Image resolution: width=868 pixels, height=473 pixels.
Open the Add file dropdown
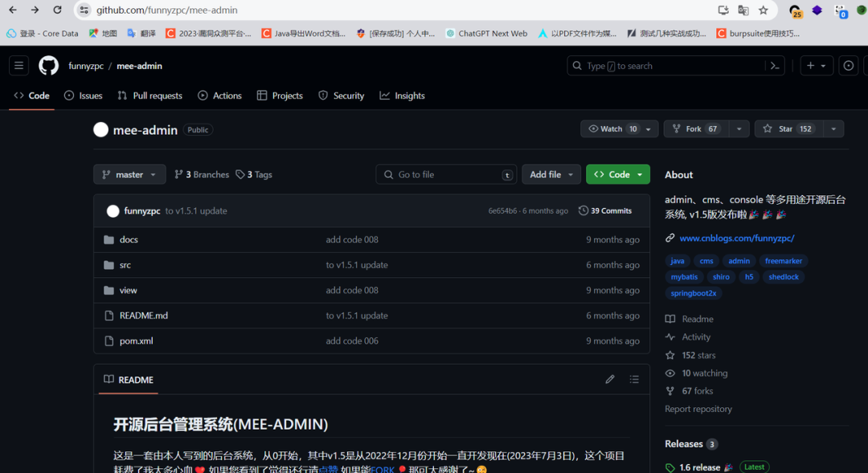pos(551,174)
